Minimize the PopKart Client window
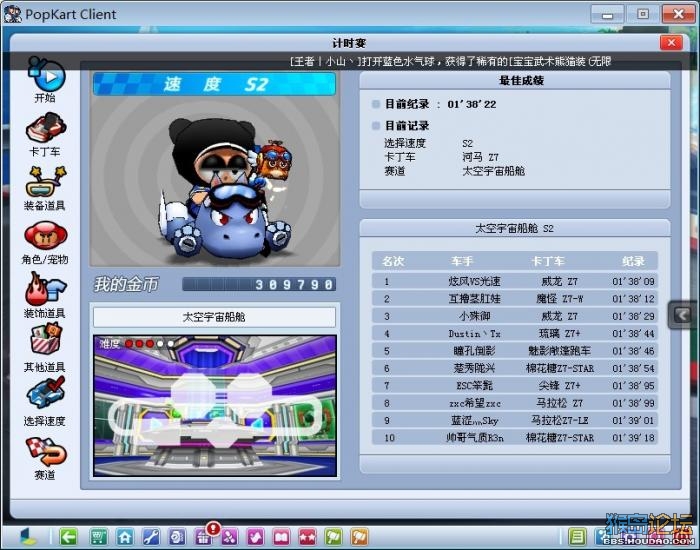This screenshot has height=550, width=700. click(x=607, y=14)
